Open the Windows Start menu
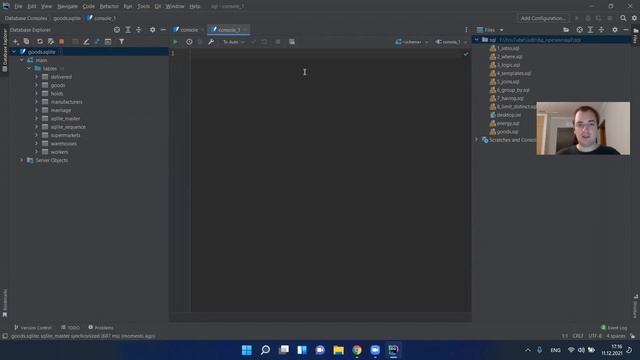 247,350
